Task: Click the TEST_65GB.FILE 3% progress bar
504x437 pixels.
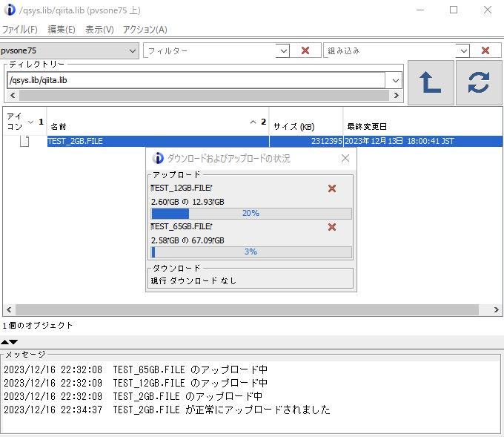Action: tap(251, 252)
